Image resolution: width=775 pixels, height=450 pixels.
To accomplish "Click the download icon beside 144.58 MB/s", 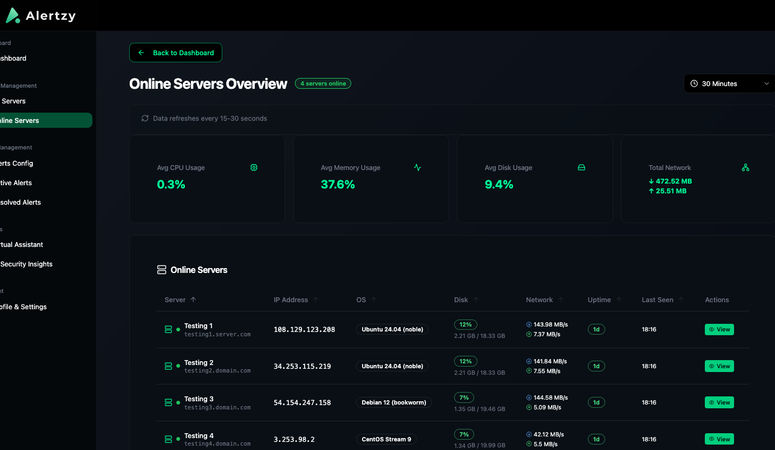I will click(x=529, y=398).
